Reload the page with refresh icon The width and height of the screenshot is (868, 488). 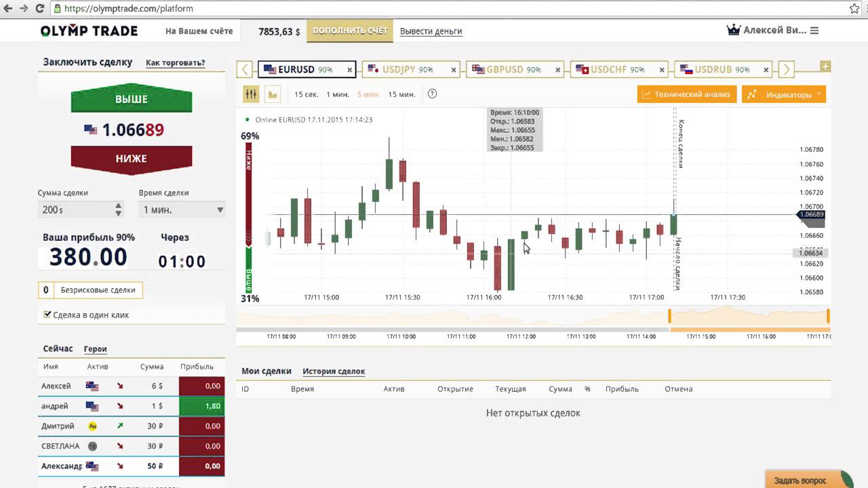pos(39,9)
